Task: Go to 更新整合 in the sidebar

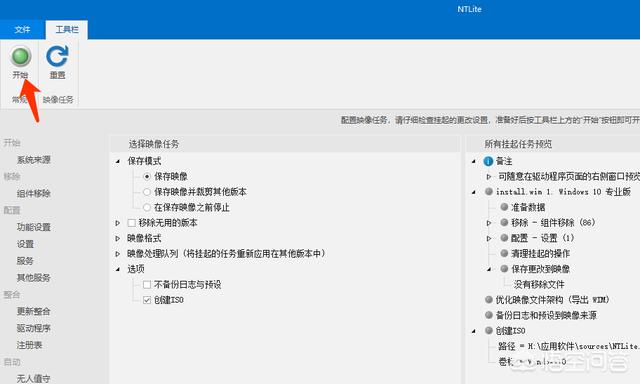Action: pyautogui.click(x=33, y=311)
